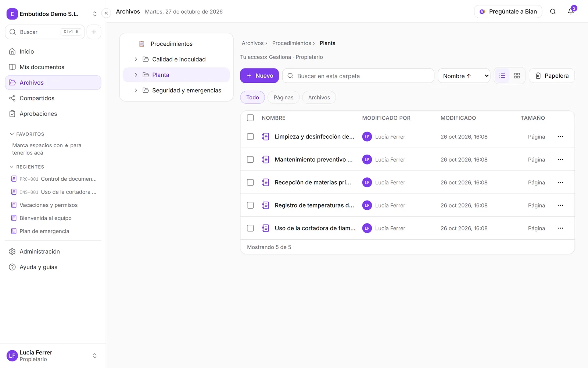Collapse the sidebar with the double-chevron icon
This screenshot has width=588, height=368.
coord(106,13)
